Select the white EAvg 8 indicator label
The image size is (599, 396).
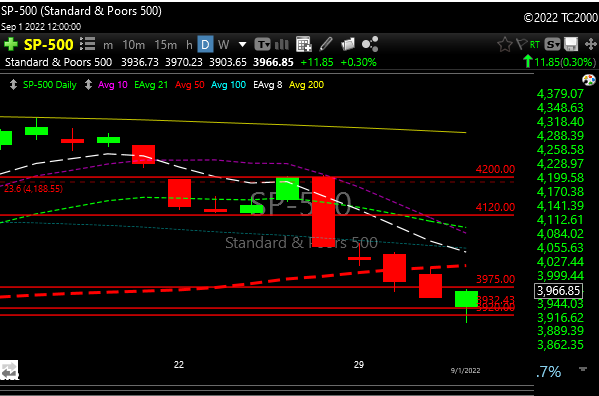tap(267, 85)
